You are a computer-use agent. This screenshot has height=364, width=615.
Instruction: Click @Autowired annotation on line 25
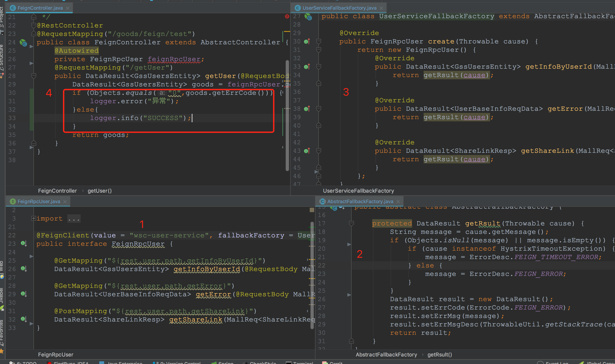(77, 51)
